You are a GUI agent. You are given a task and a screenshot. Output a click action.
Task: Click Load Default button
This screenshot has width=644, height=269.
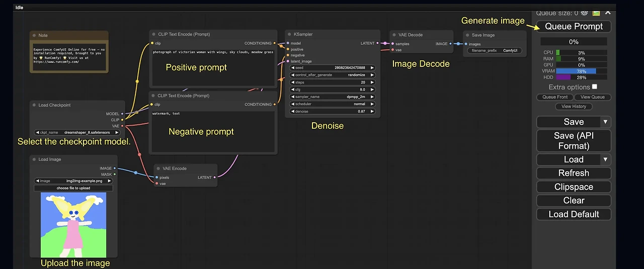(x=574, y=214)
